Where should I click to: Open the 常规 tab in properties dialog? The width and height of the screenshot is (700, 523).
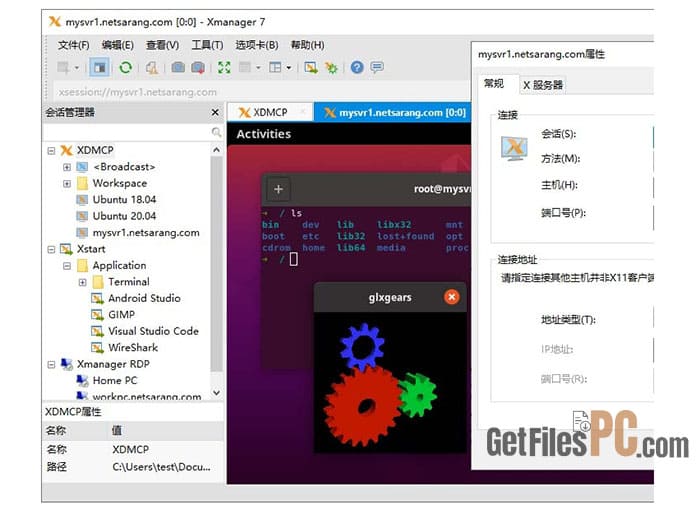pyautogui.click(x=494, y=83)
